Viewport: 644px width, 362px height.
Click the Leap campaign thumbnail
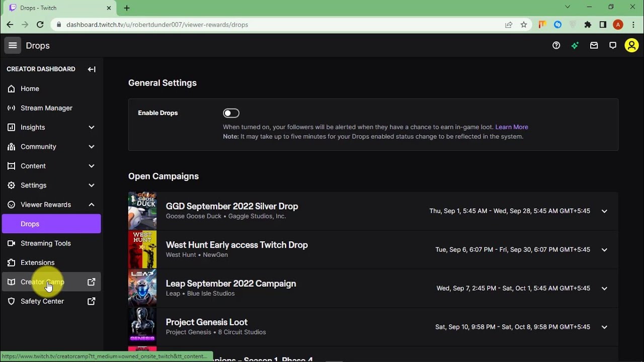142,289
